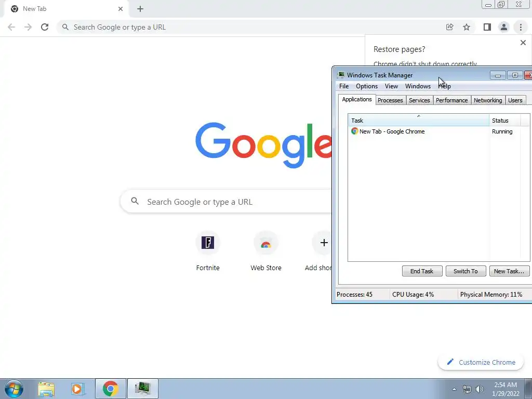Bookmark this tab star icon
The height and width of the screenshot is (399, 532).
tap(467, 27)
